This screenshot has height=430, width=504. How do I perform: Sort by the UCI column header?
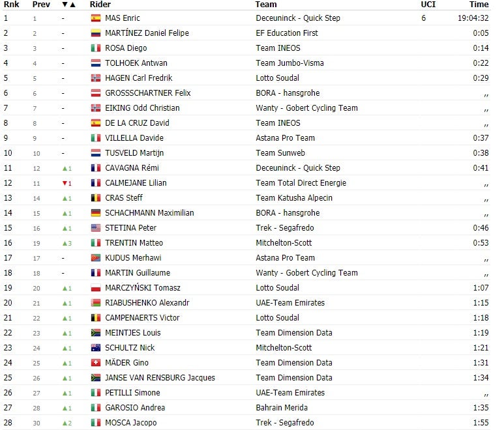[428, 5]
